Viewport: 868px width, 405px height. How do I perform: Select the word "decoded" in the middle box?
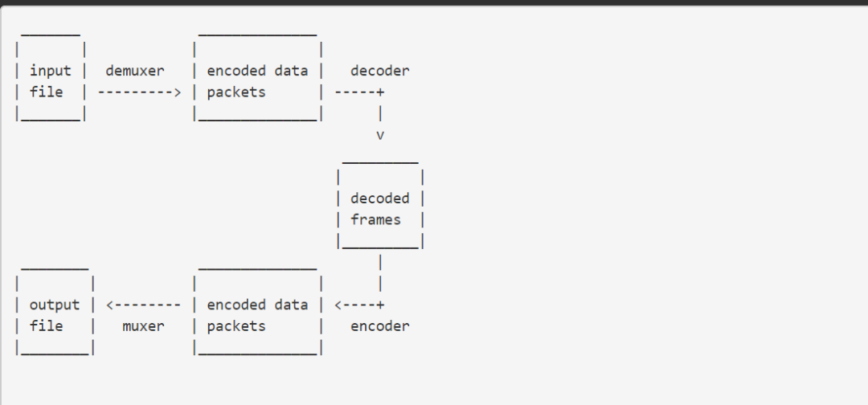coord(379,198)
